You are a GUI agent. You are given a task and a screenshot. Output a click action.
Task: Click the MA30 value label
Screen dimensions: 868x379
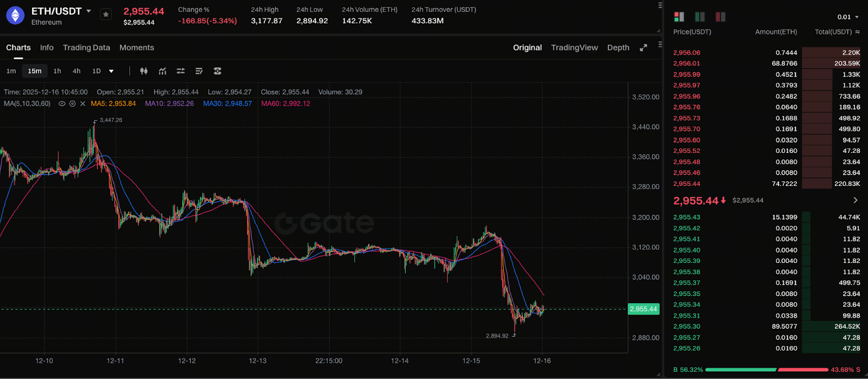[x=227, y=104]
